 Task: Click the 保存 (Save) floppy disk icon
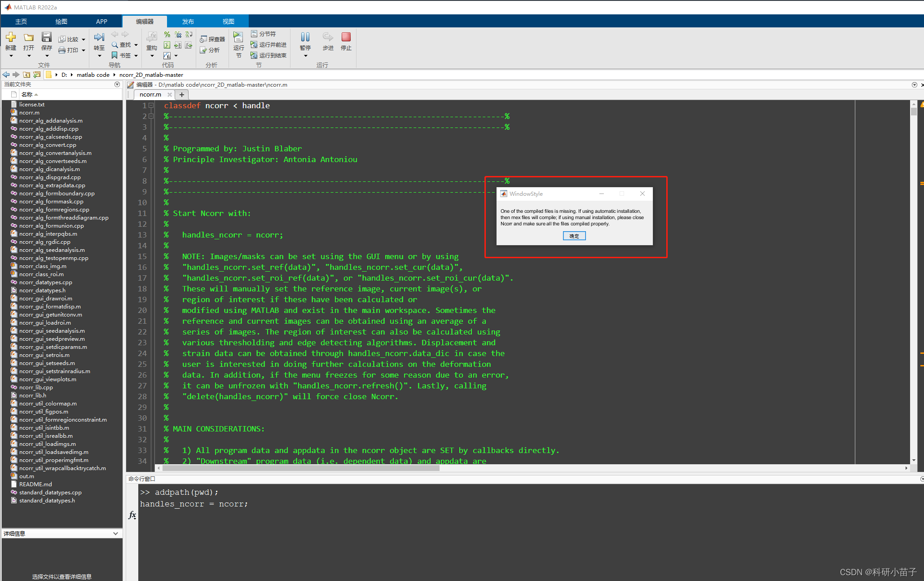coord(47,37)
